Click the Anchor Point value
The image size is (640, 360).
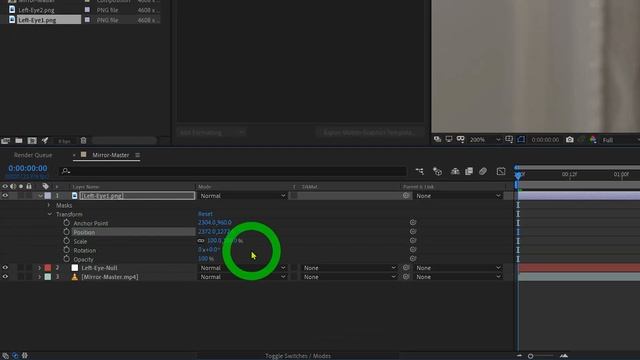(215, 223)
